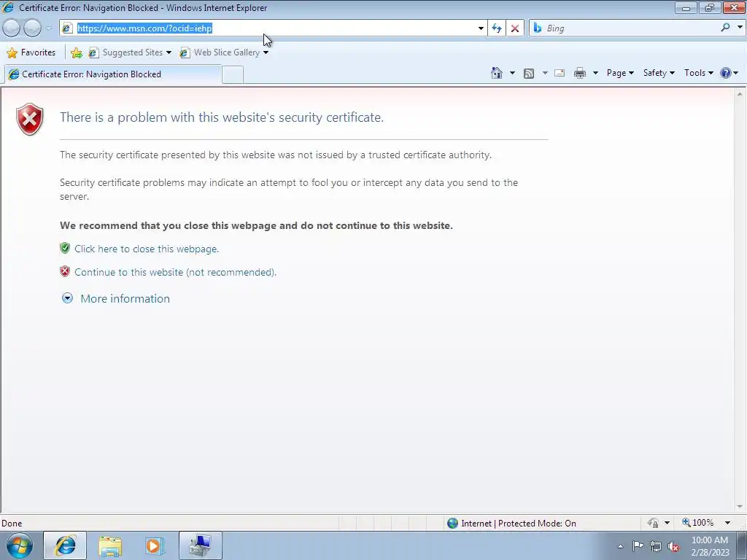Viewport: 747px width, 560px height.
Task: Open the Safety menu
Action: pos(659,73)
